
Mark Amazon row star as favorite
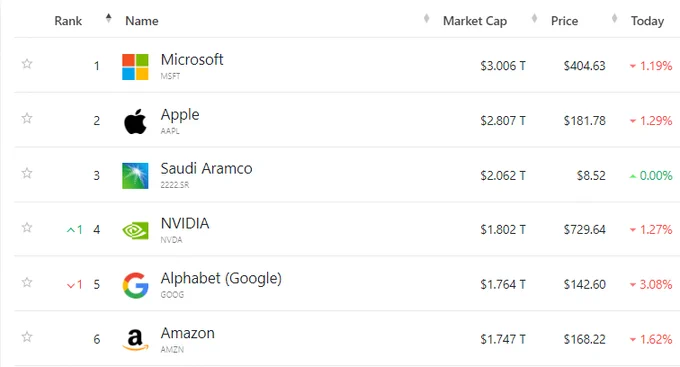coord(27,337)
